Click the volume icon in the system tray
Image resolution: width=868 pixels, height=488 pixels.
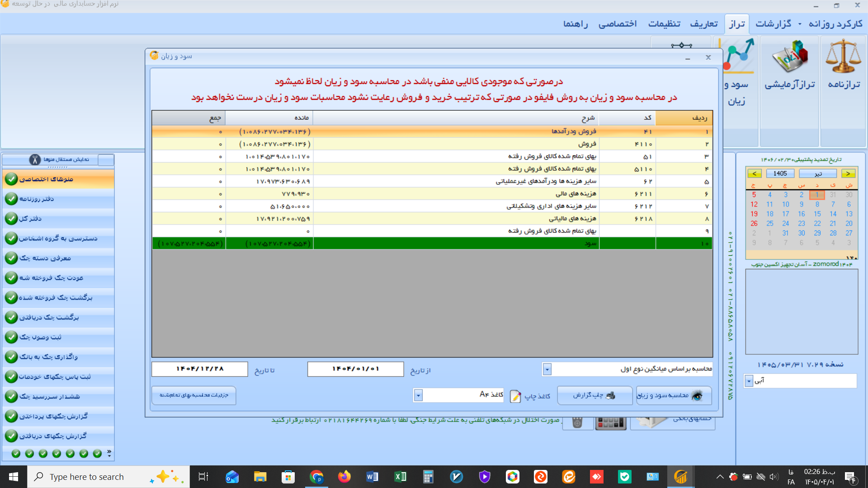coord(774,477)
